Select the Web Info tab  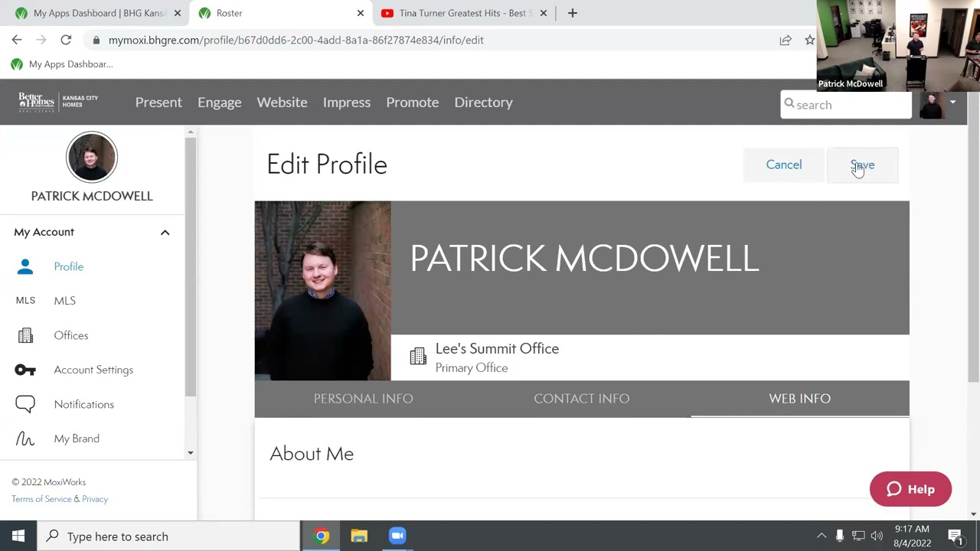point(799,399)
